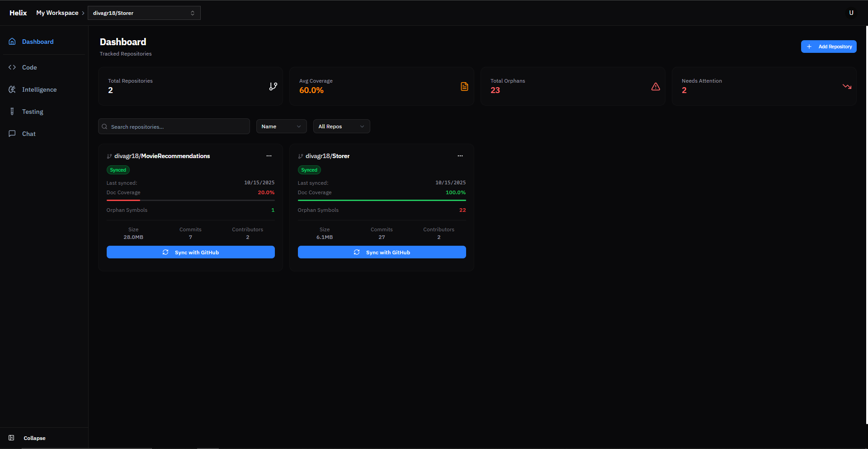Click the 100.0% doc coverage value
Screen dimensions: 868x449
[x=456, y=192]
